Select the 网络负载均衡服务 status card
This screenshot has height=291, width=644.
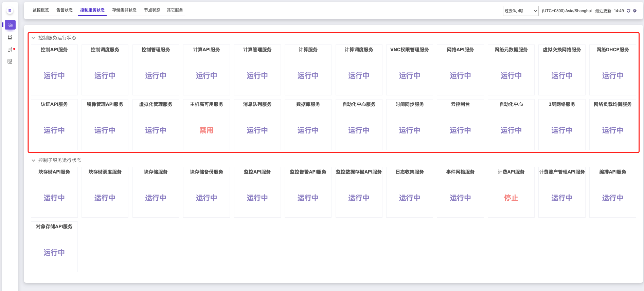click(x=612, y=124)
